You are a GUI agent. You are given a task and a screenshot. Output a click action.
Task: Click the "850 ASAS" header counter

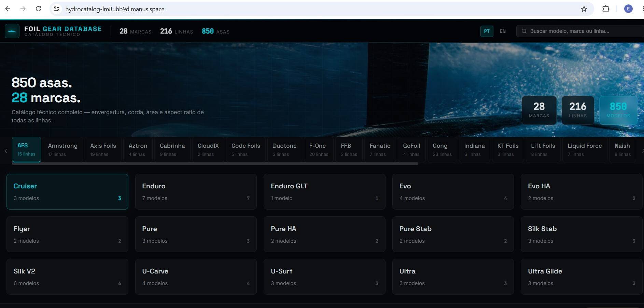pyautogui.click(x=215, y=31)
